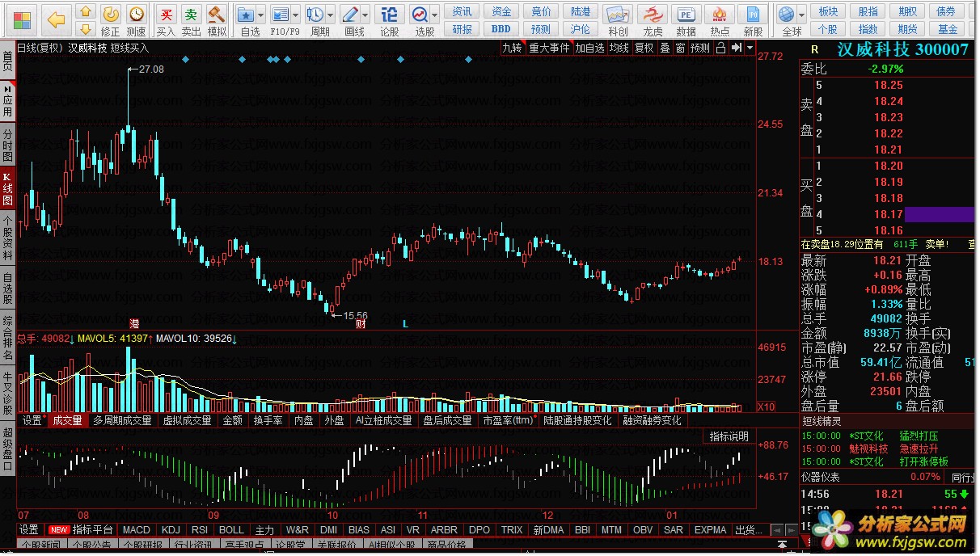Click the 27.08 high price marker
The image size is (980, 556).
tap(151, 70)
